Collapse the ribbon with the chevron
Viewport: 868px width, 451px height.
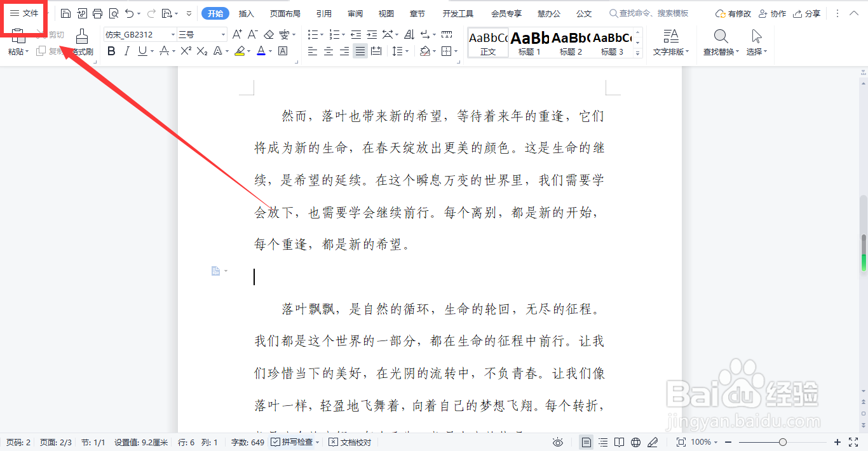[853, 13]
